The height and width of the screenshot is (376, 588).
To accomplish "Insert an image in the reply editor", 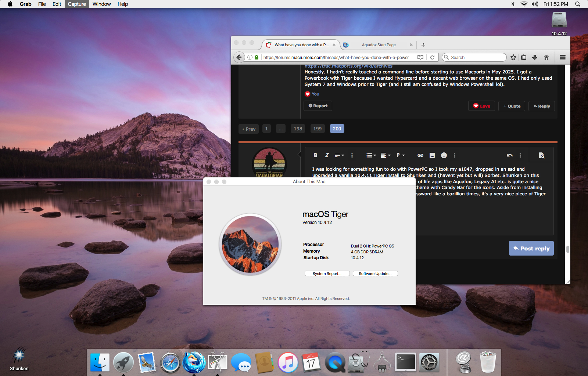I will (x=432, y=155).
